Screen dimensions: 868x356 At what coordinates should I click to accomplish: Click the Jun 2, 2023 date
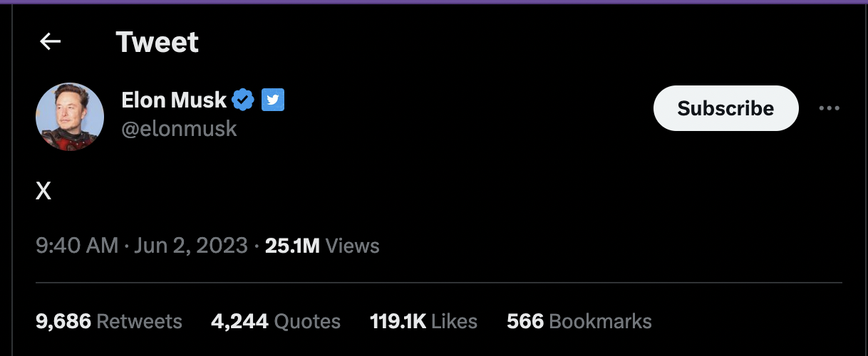[190, 246]
